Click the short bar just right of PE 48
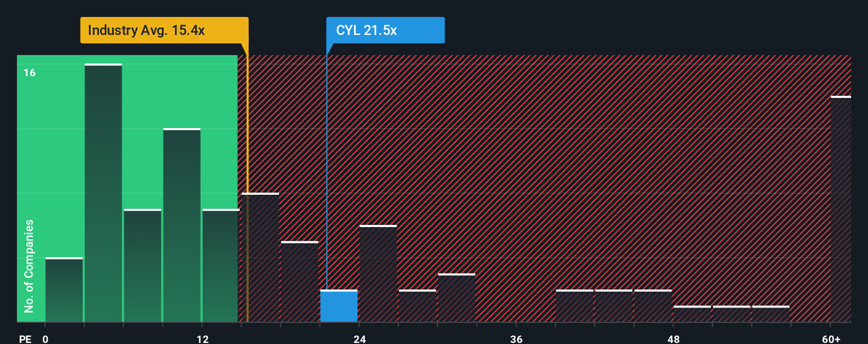Image resolution: width=868 pixels, height=344 pixels. pyautogui.click(x=692, y=314)
